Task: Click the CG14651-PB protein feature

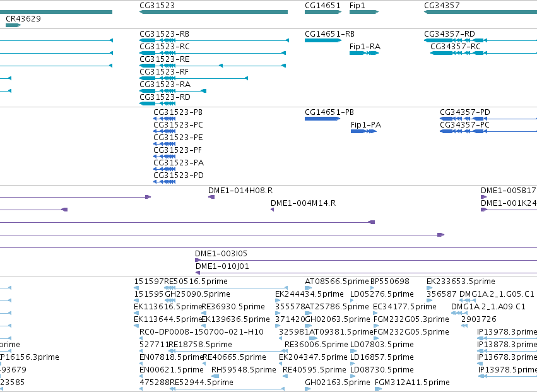Action: pos(322,119)
